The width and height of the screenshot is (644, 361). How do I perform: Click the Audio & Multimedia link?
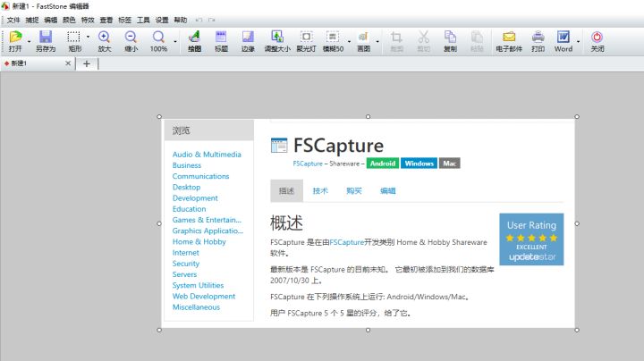point(207,155)
